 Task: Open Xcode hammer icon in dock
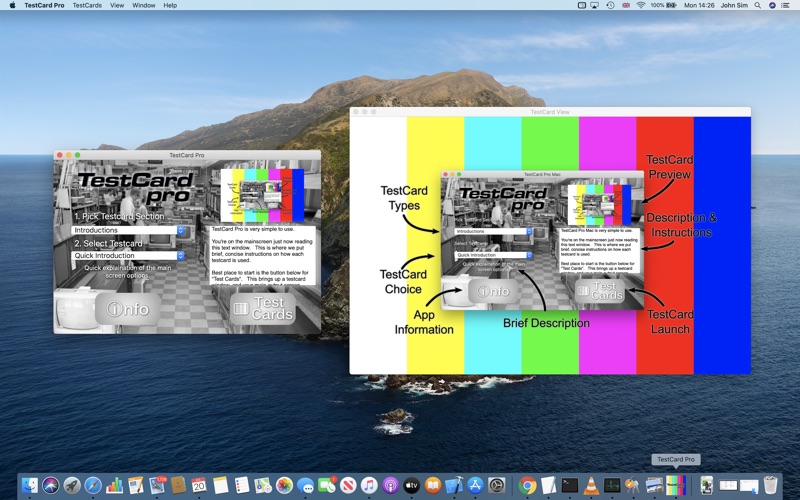click(x=454, y=485)
